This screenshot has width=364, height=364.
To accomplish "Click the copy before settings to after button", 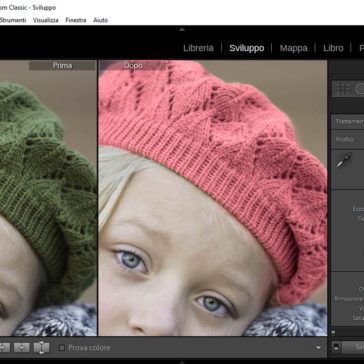I will (x=4, y=348).
